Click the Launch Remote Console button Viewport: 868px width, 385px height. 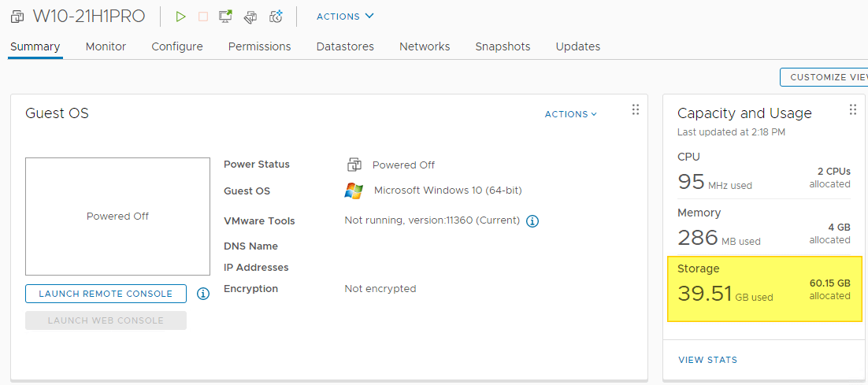(x=106, y=294)
